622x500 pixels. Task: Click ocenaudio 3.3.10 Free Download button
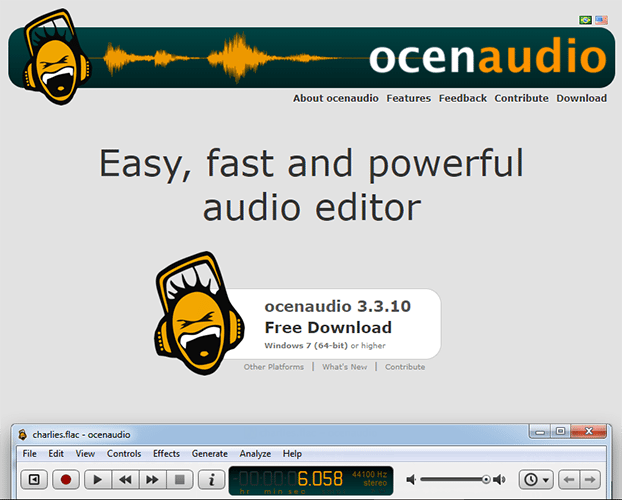[x=333, y=324]
